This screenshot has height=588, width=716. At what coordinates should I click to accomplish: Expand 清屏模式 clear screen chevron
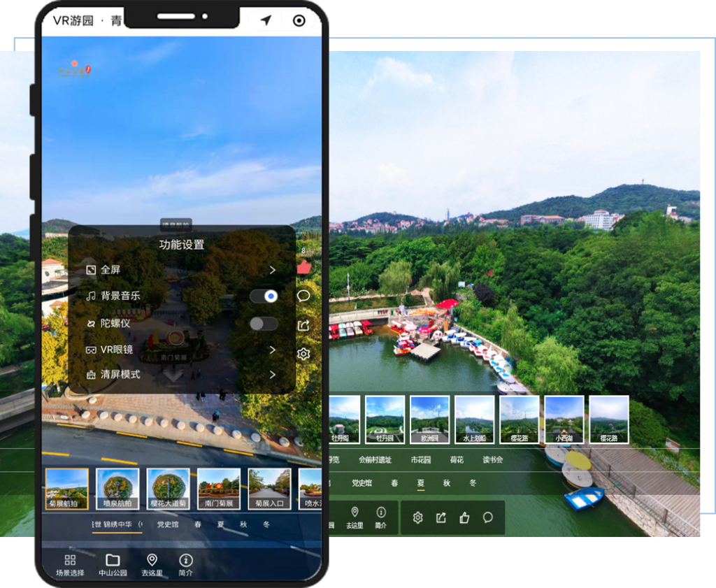pyautogui.click(x=273, y=375)
